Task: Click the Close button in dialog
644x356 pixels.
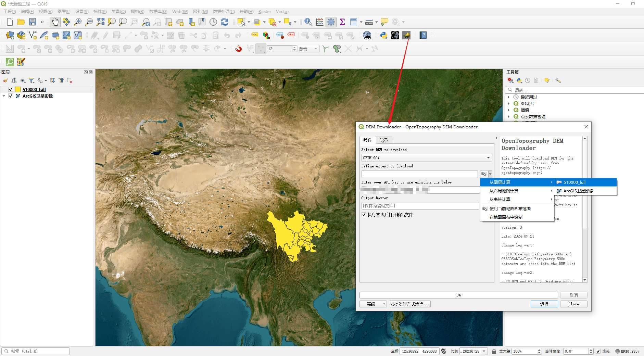Action: [x=573, y=304]
